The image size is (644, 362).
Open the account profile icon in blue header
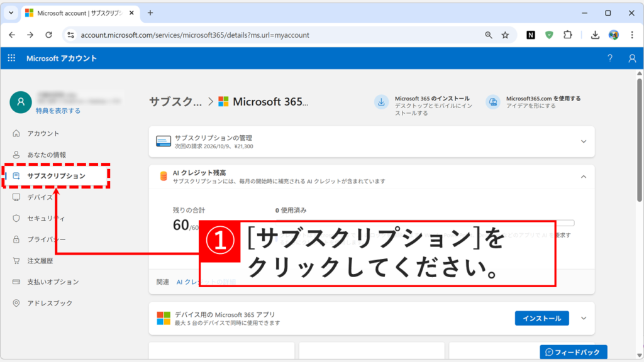point(632,58)
